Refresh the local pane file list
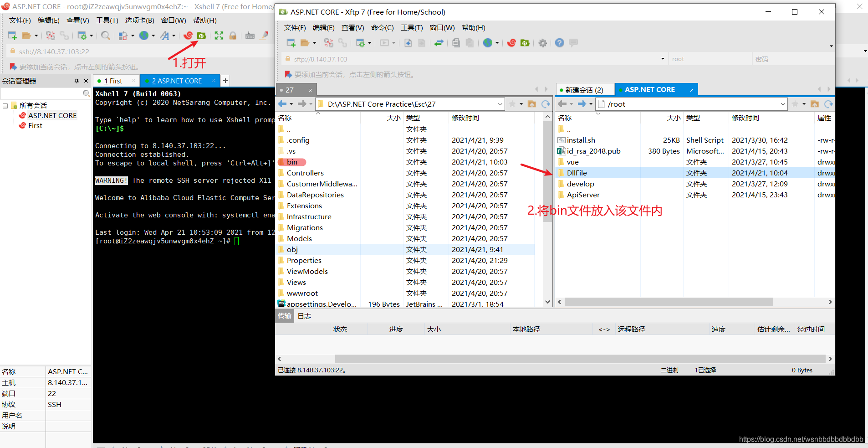This screenshot has width=868, height=448. tap(546, 104)
